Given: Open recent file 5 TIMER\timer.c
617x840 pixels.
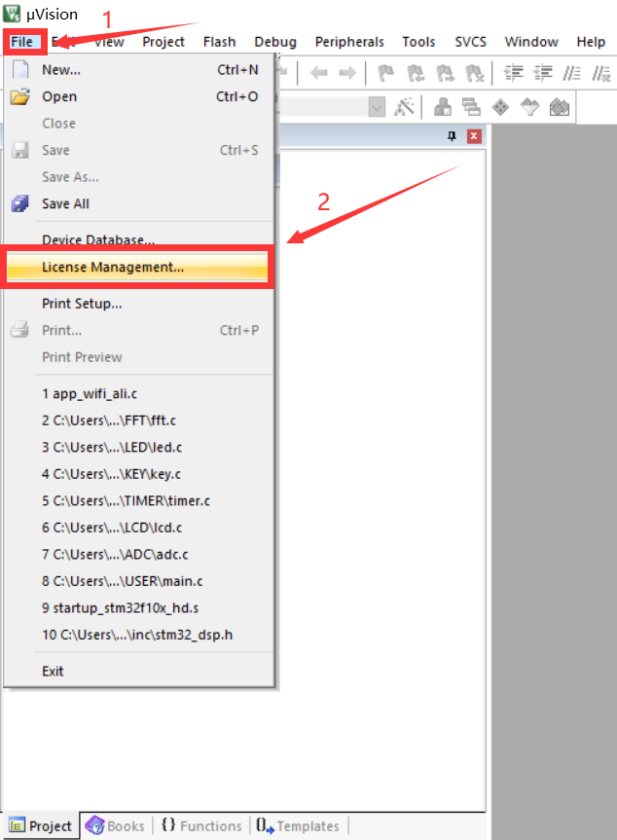Looking at the screenshot, I should point(139,501).
